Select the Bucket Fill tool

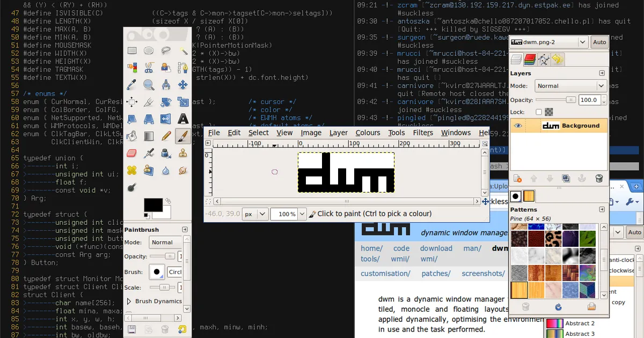click(x=131, y=136)
